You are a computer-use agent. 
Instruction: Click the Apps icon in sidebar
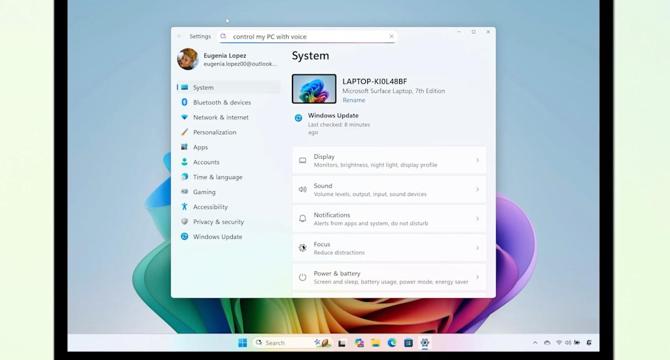[185, 147]
